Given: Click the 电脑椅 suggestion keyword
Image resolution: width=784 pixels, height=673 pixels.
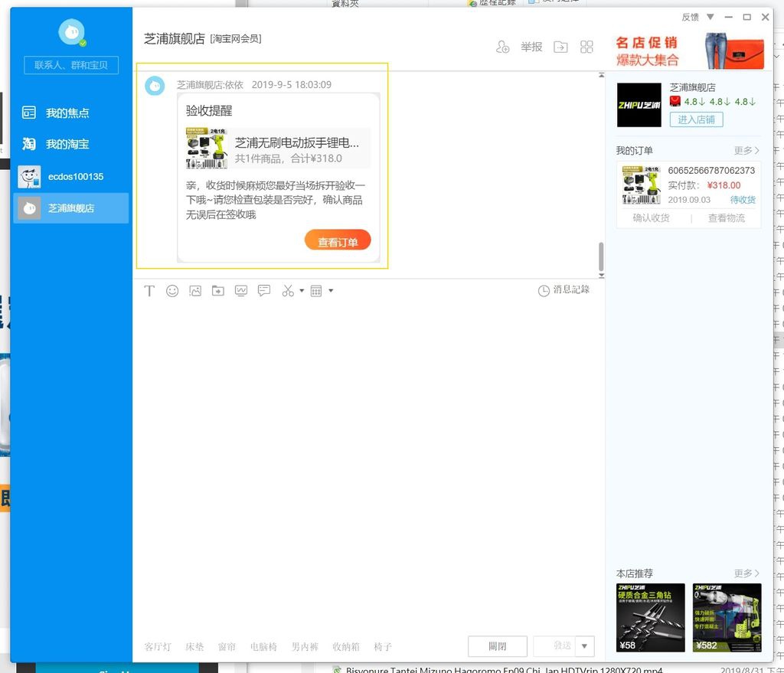Looking at the screenshot, I should (263, 646).
